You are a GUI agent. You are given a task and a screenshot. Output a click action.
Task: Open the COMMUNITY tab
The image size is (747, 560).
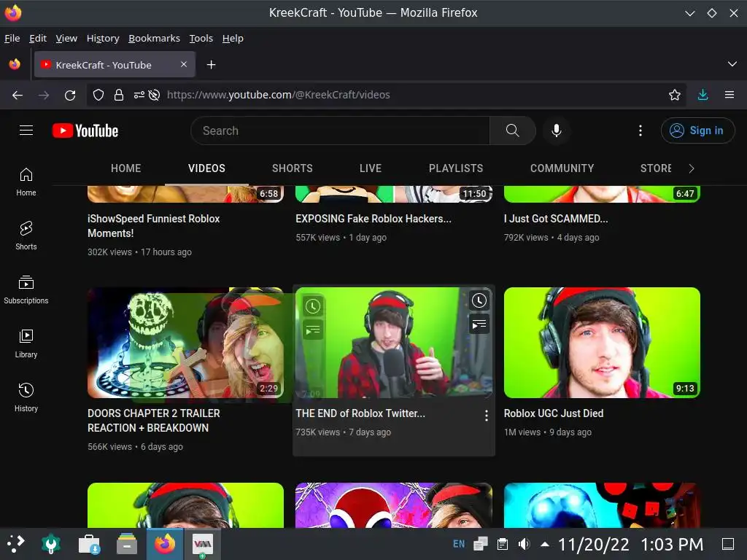[x=562, y=168]
